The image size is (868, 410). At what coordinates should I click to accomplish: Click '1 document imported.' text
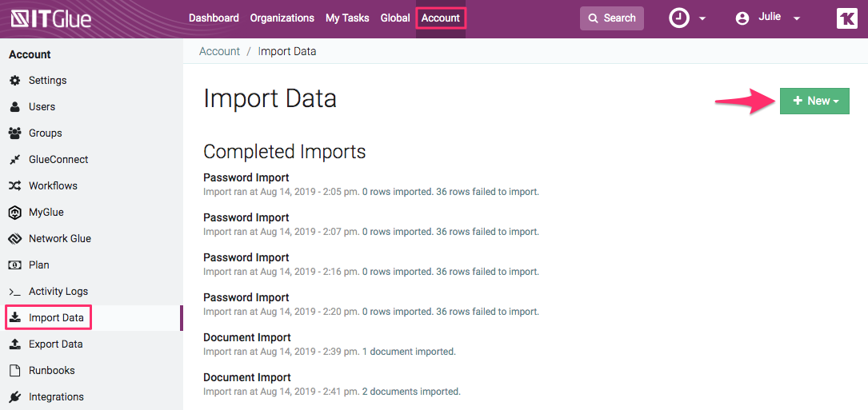pyautogui.click(x=409, y=352)
